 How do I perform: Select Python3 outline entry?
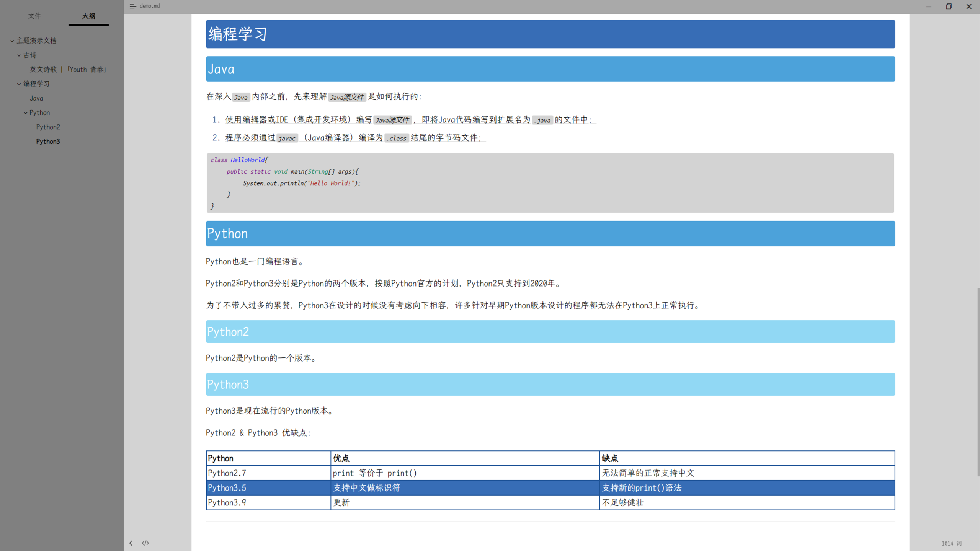[x=48, y=141]
